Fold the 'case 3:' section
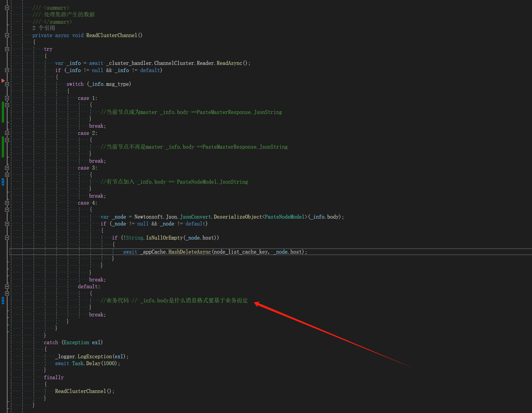The image size is (532, 413). coord(7,168)
